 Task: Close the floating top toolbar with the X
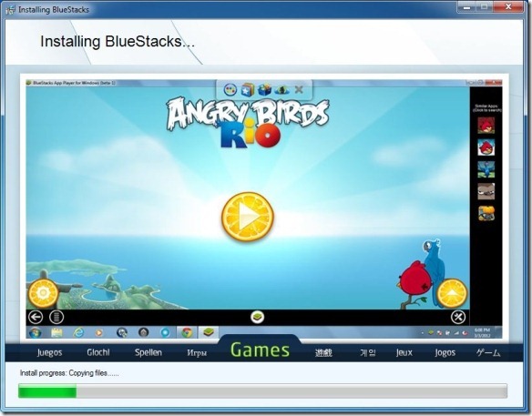coord(299,90)
